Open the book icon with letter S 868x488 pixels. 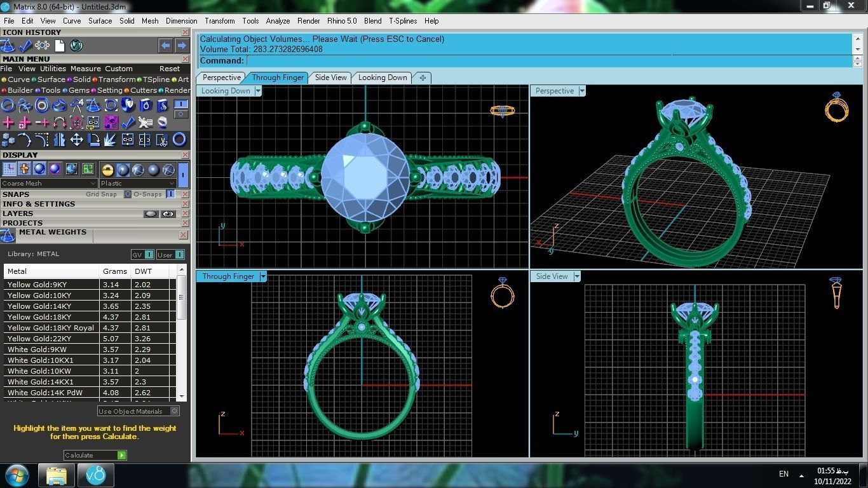(162, 105)
